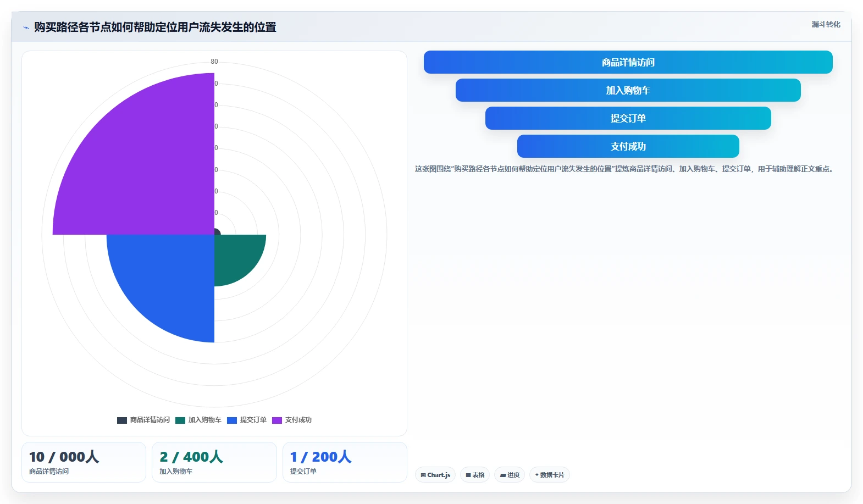Click the 提交订单 caption under 1 / 200人
The image size is (863, 504).
(x=303, y=472)
